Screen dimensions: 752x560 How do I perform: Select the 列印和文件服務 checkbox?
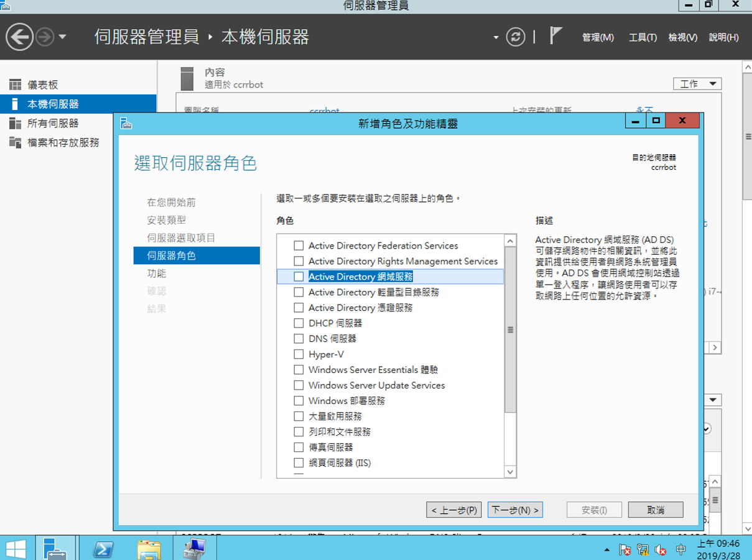pos(299,432)
